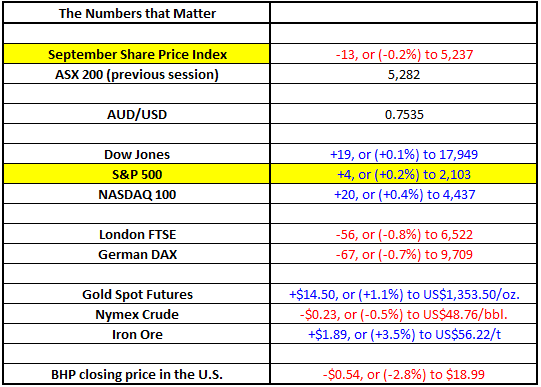The height and width of the screenshot is (387, 541).
Task: Click the Gold Spot Futures label
Action: point(137,294)
